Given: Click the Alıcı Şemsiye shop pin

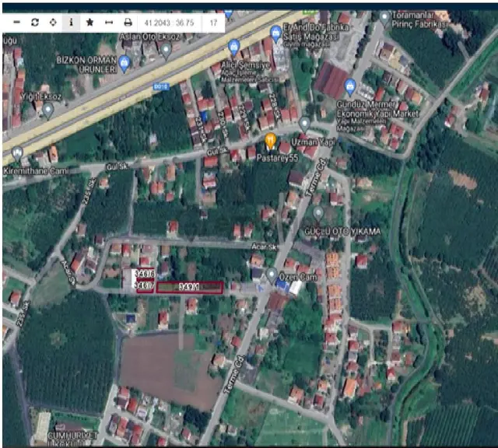Looking at the screenshot, I should point(233,48).
